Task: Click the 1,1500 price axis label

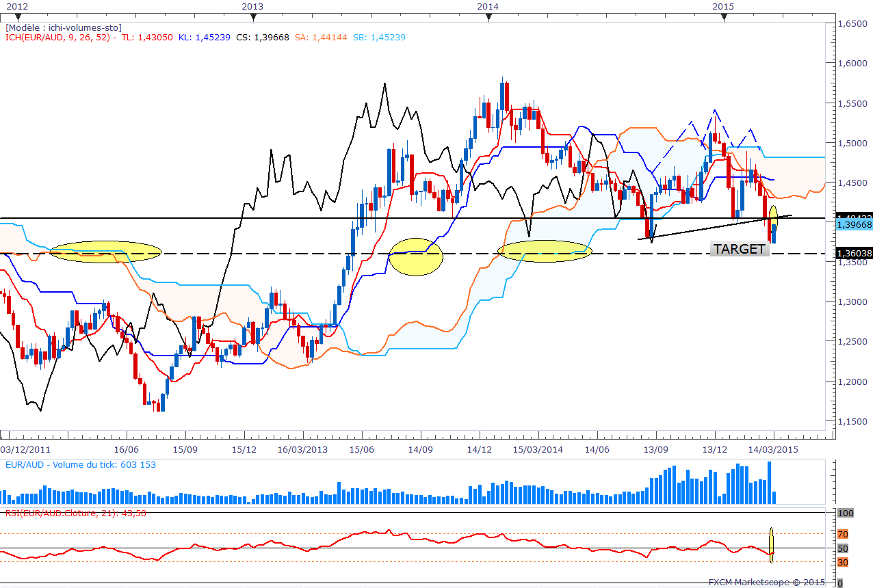Action: point(854,422)
